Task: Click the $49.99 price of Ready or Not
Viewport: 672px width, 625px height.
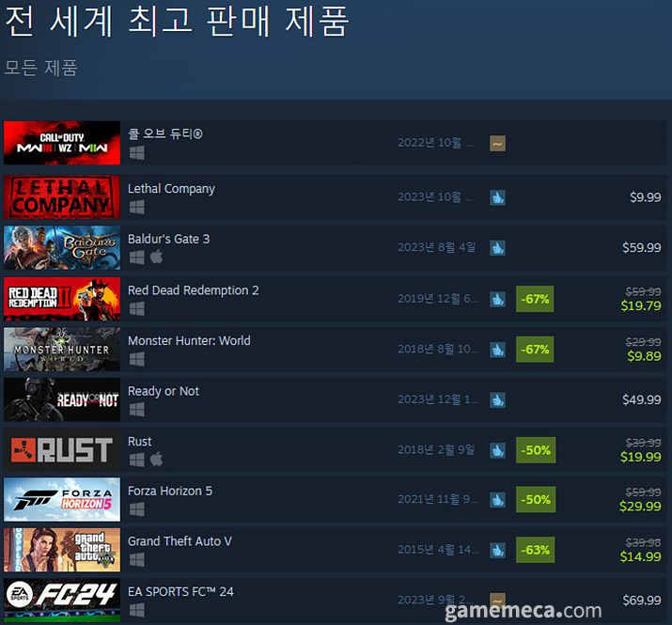Action: pos(642,399)
